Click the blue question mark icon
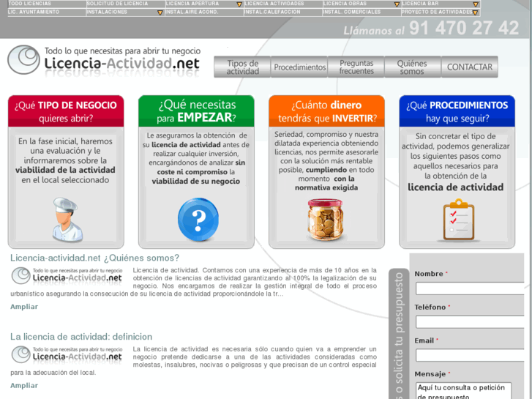532x399 pixels. 198,220
